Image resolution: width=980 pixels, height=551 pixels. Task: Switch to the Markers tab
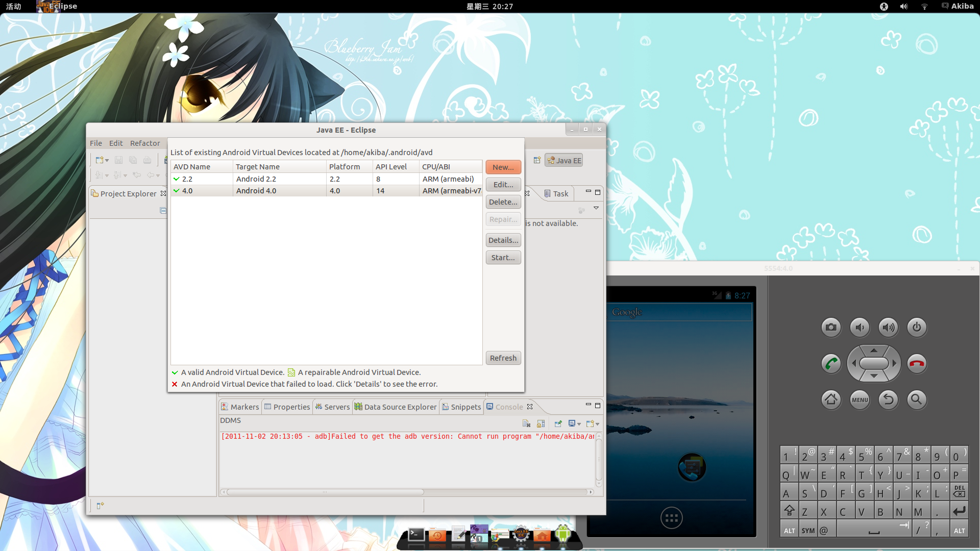tap(240, 407)
